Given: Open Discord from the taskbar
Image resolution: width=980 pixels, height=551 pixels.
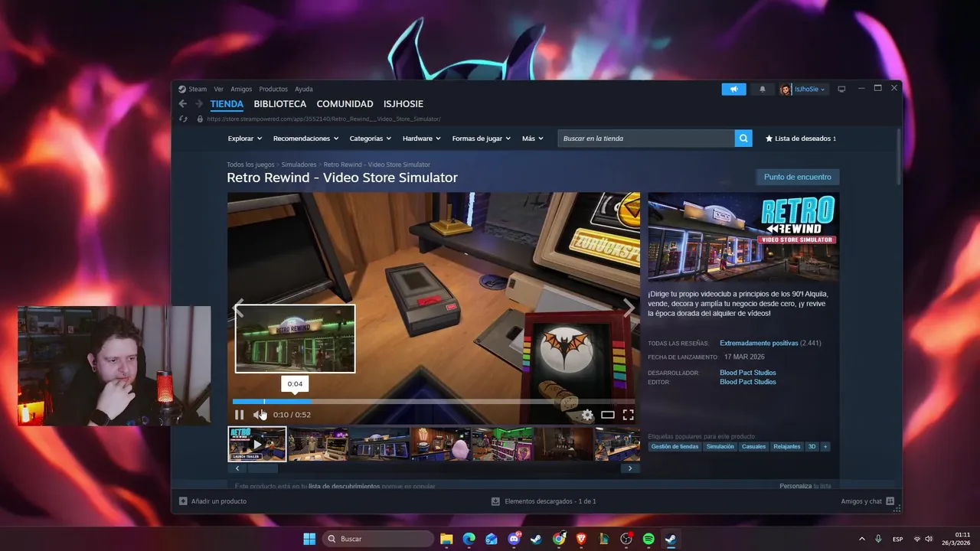Looking at the screenshot, I should (x=514, y=539).
